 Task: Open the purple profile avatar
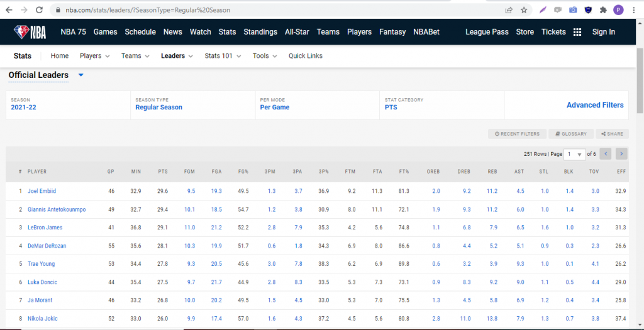(x=618, y=10)
